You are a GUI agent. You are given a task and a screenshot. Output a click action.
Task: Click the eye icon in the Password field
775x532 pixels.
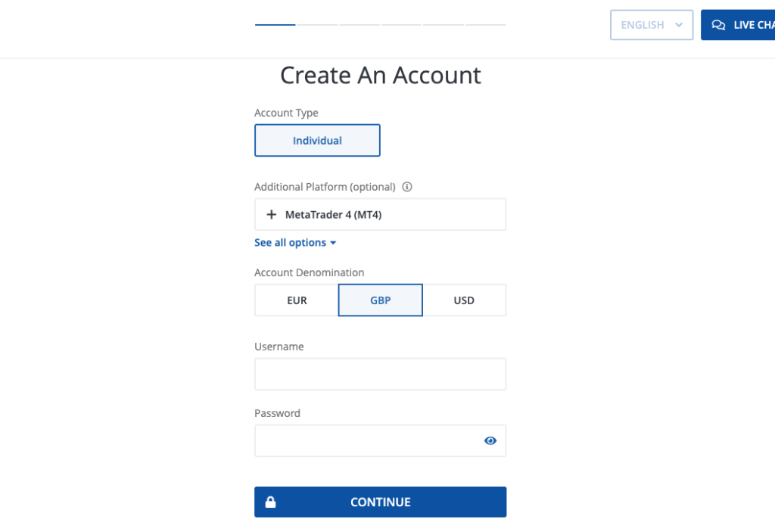tap(490, 440)
